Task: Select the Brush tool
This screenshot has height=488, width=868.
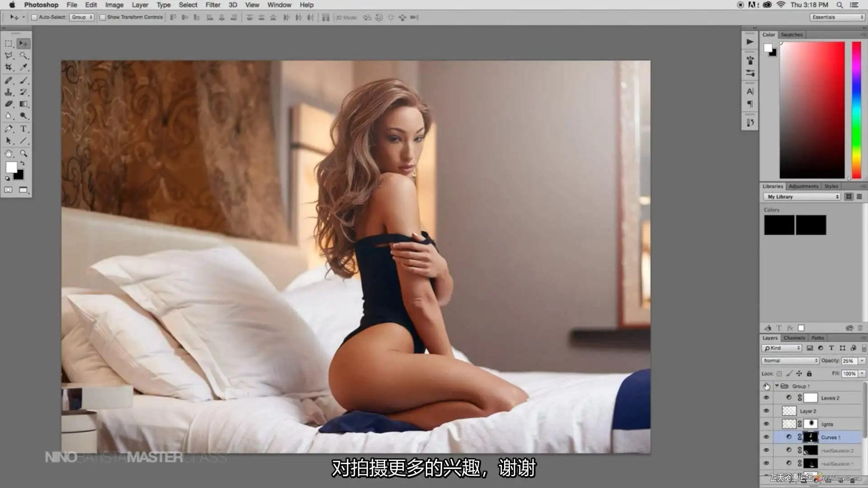Action: [x=24, y=80]
